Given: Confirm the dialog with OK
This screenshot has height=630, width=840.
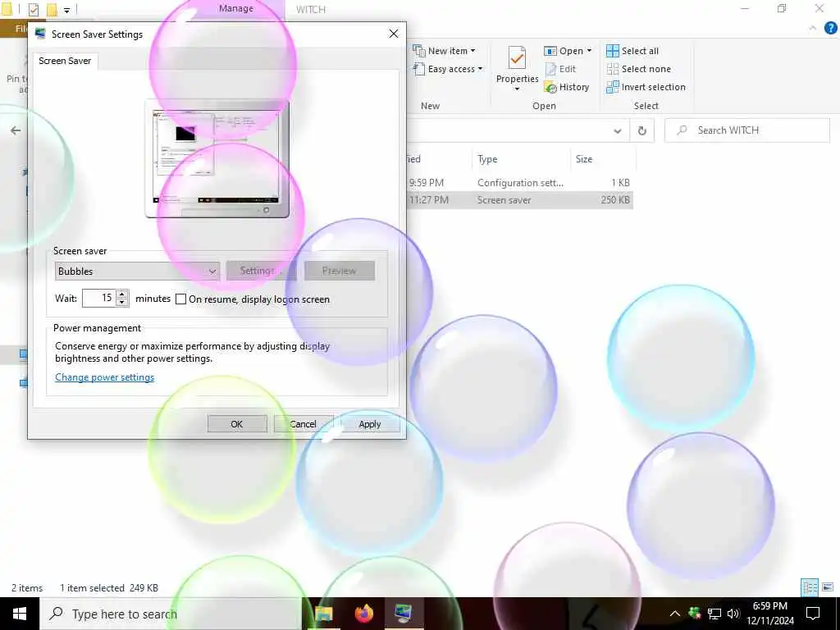Looking at the screenshot, I should pyautogui.click(x=237, y=424).
